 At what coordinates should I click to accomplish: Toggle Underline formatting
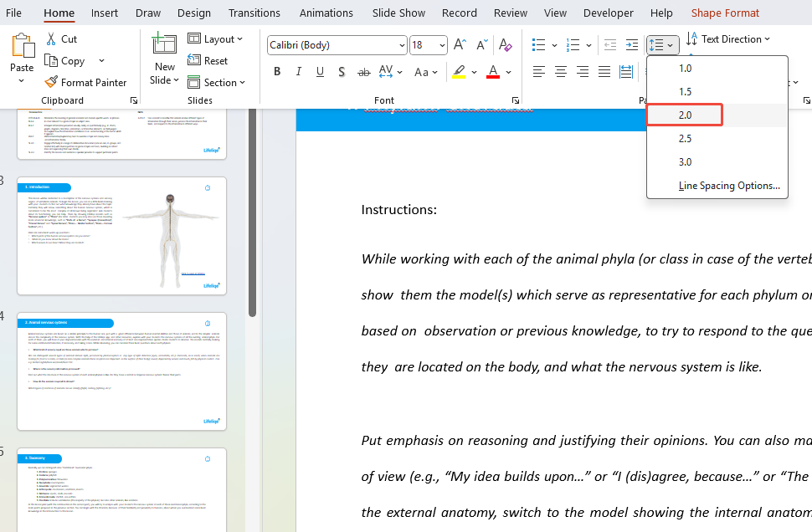(320, 72)
